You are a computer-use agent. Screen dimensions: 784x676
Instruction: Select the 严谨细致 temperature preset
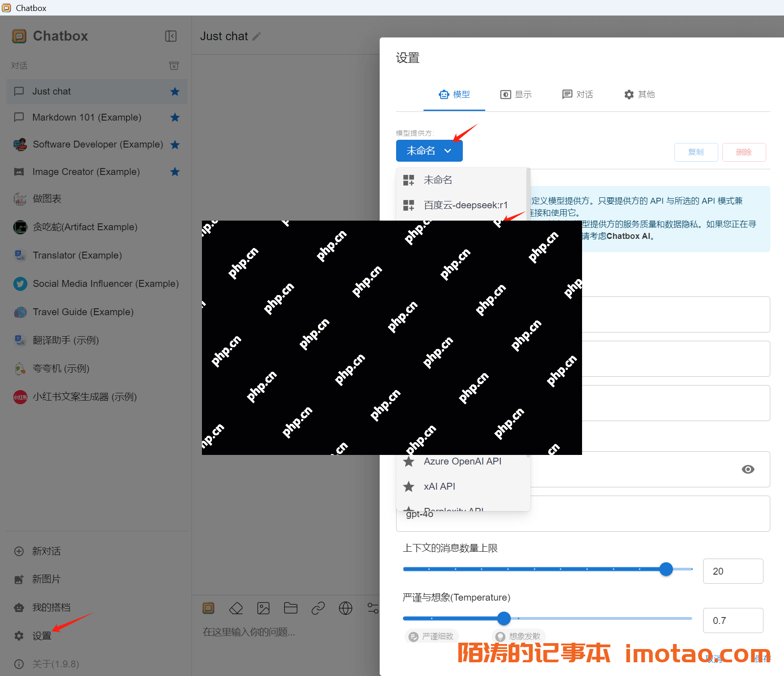tap(432, 636)
